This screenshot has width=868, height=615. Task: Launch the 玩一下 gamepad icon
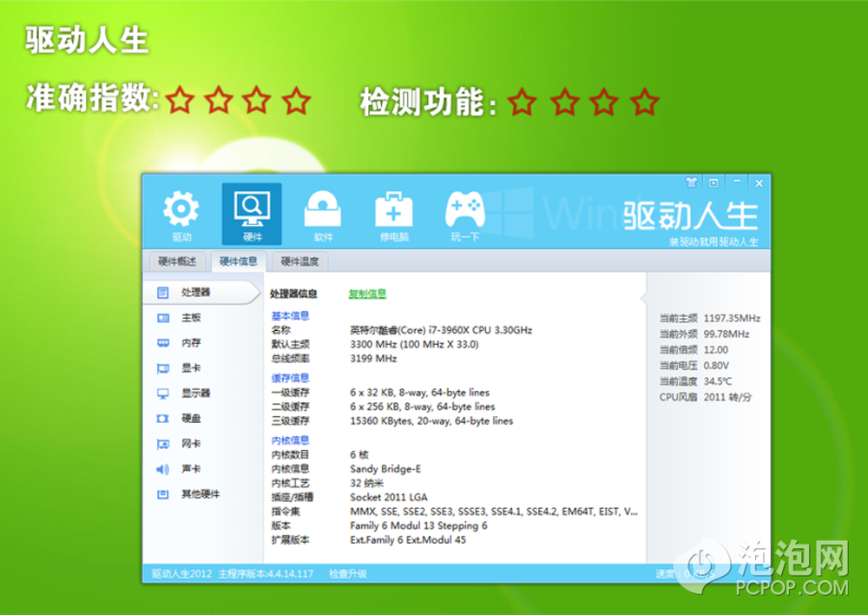[465, 208]
